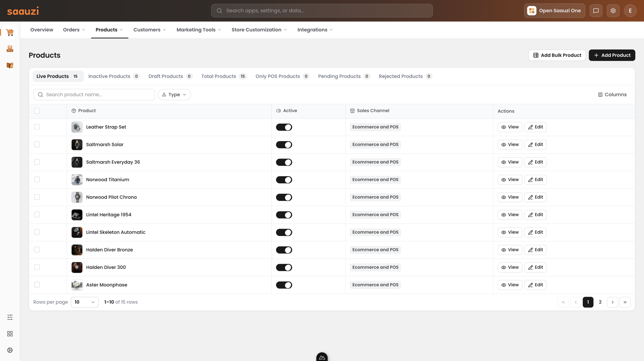Screen dimensions: 644x361
Task: Open the Rejected Products tab
Action: (x=405, y=76)
